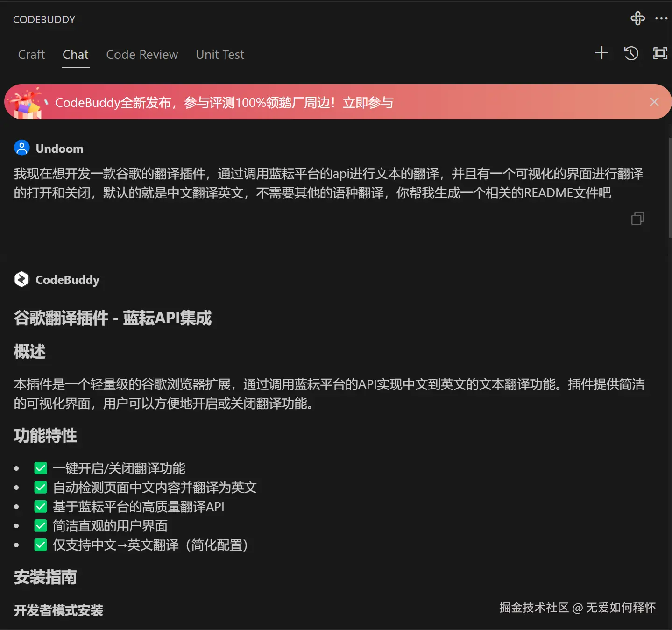672x630 pixels.
Task: Click the text 基于蓝耘平台的高质量翻译API
Action: click(138, 506)
